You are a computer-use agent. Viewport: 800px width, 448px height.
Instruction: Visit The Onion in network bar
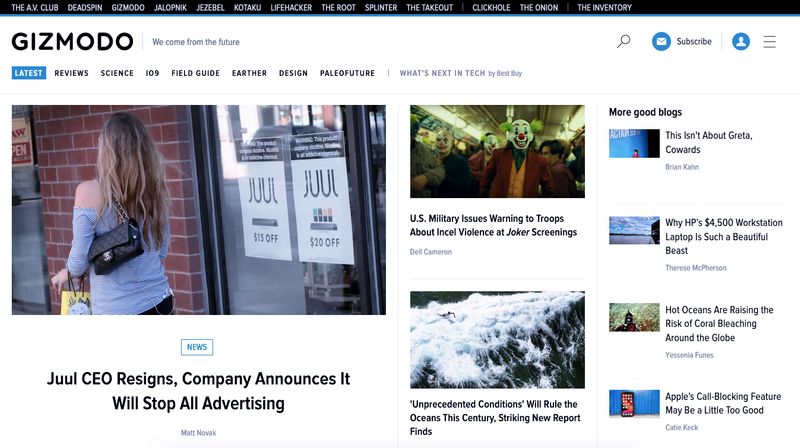click(539, 8)
